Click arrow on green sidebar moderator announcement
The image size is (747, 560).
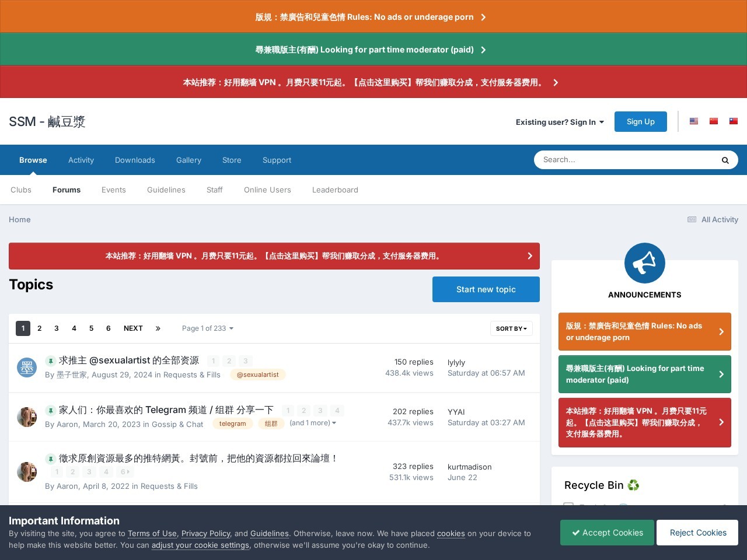[x=721, y=374]
